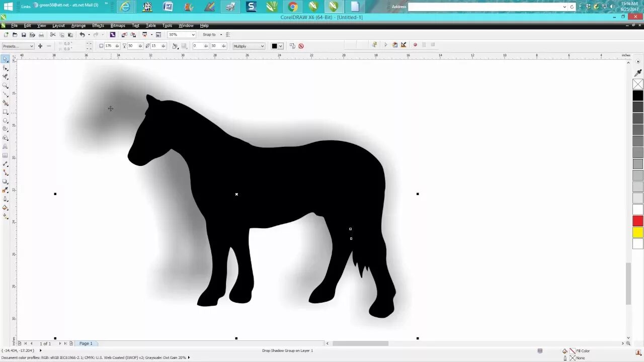
Task: Select the Text tool
Action: pos(5,146)
